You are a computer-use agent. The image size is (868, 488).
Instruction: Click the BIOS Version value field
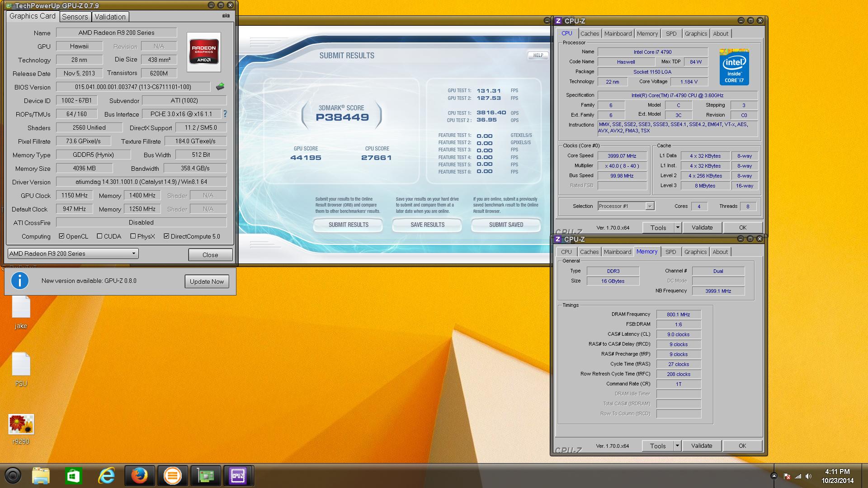click(133, 87)
